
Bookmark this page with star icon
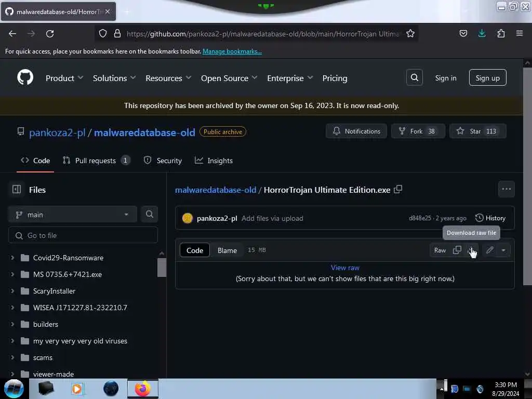410,33
